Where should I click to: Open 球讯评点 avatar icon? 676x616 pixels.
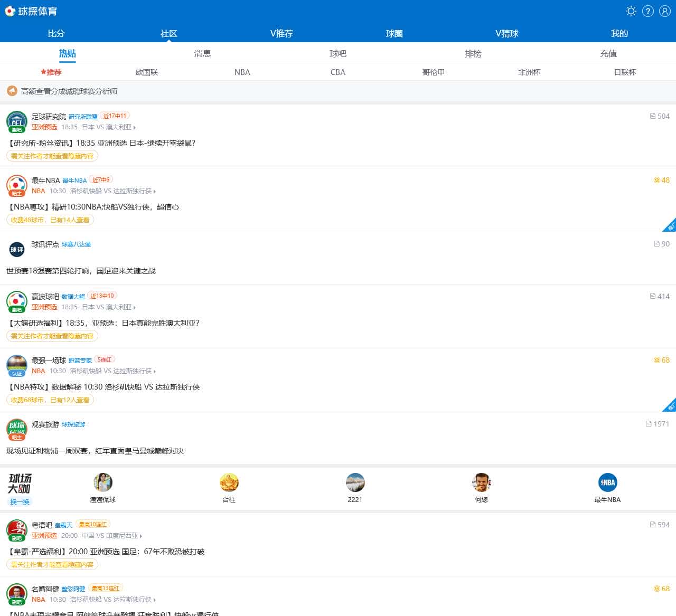pyautogui.click(x=17, y=250)
